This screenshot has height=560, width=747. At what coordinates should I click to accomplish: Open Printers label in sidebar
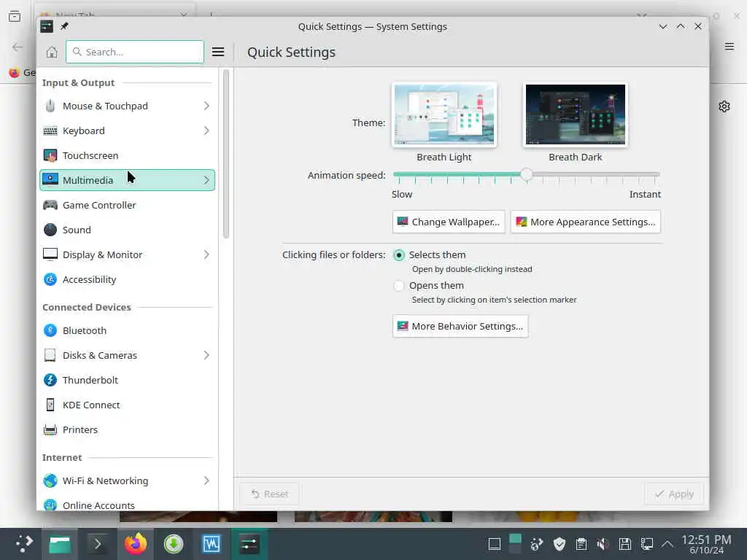(x=80, y=429)
